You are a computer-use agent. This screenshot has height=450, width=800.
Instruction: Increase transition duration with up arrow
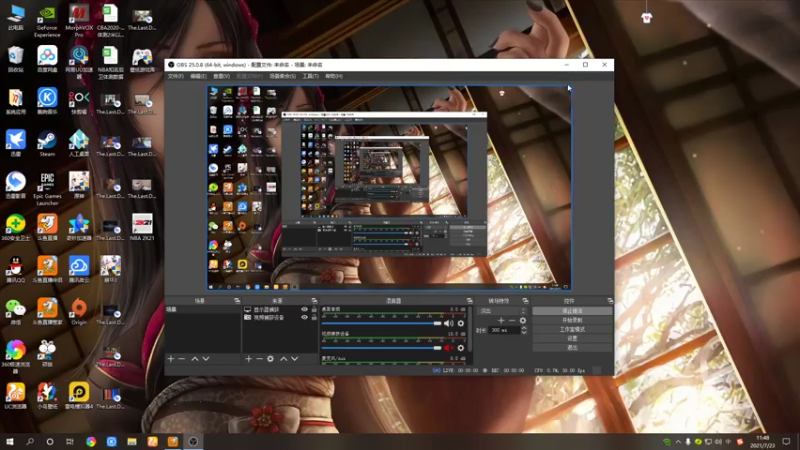[x=523, y=328]
